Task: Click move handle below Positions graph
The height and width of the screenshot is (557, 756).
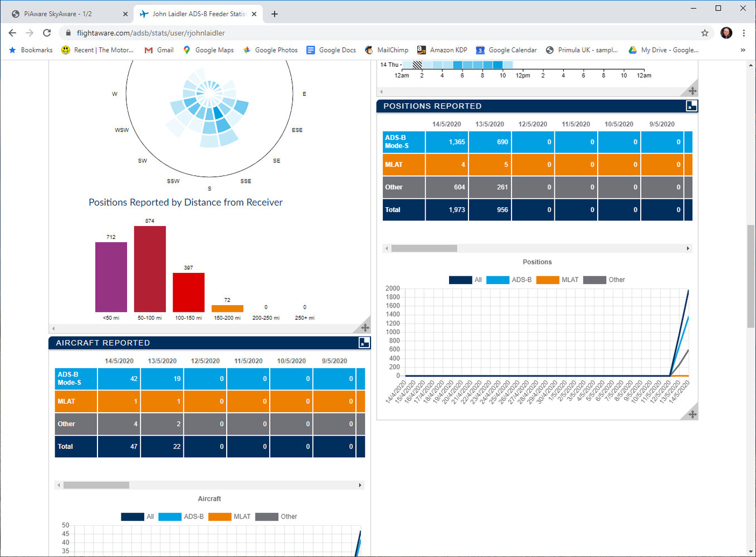Action: [692, 414]
